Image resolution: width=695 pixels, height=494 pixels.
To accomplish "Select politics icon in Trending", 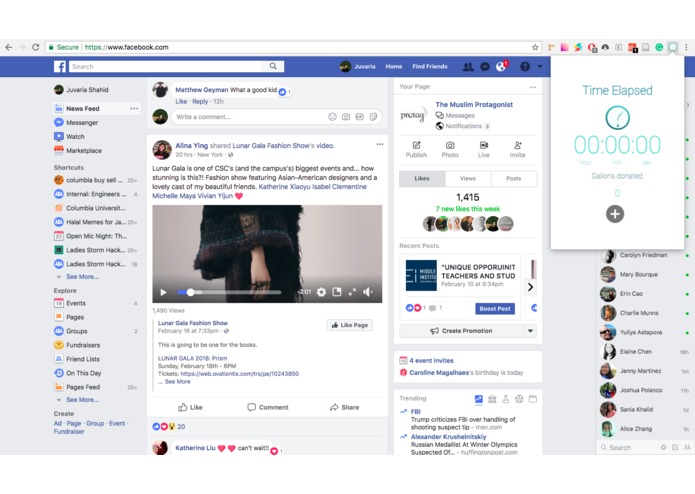I will 492,399.
